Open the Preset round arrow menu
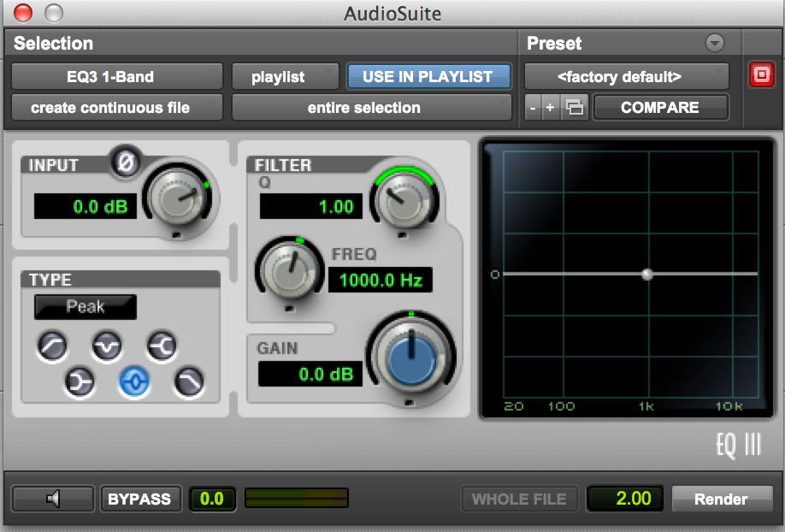The image size is (785, 532). point(714,43)
